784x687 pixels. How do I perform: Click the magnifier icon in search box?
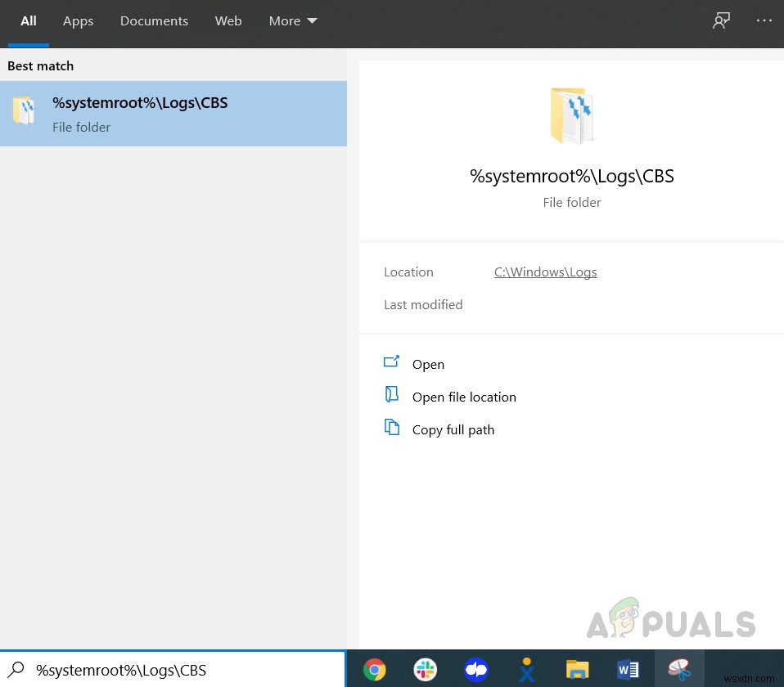point(16,670)
